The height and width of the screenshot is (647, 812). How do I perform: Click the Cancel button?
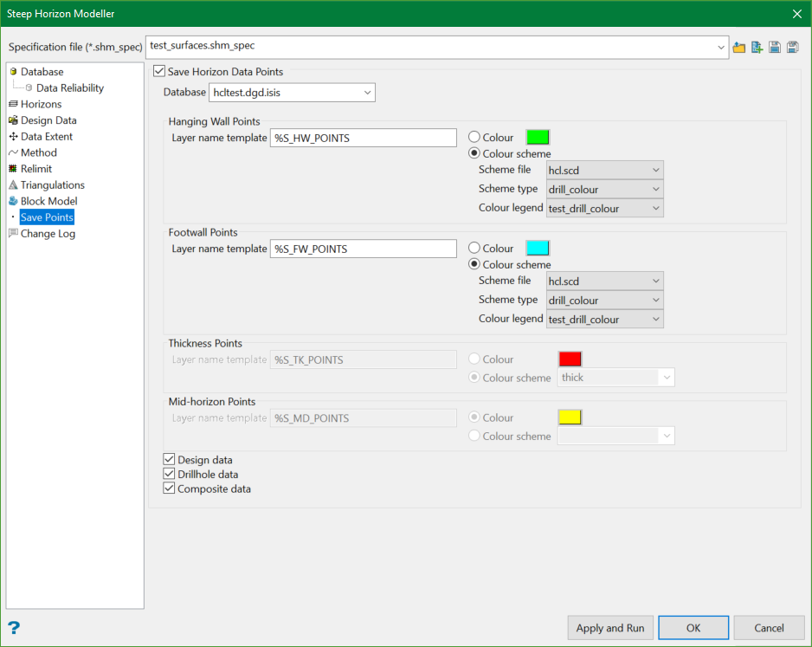pyautogui.click(x=769, y=628)
